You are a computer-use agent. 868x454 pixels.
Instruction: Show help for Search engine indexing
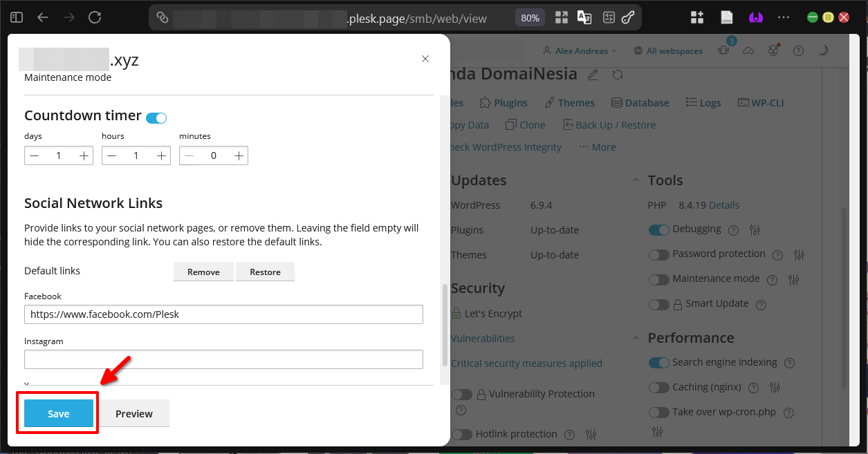pyautogui.click(x=790, y=363)
